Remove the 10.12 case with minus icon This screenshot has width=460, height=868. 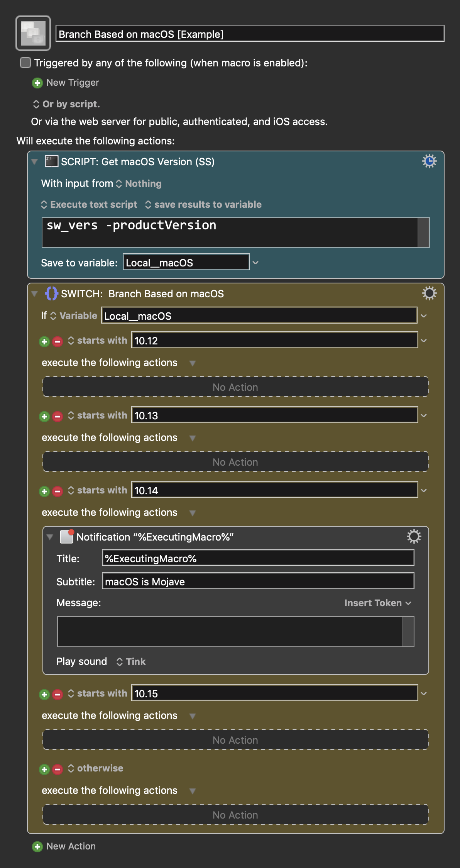(57, 341)
